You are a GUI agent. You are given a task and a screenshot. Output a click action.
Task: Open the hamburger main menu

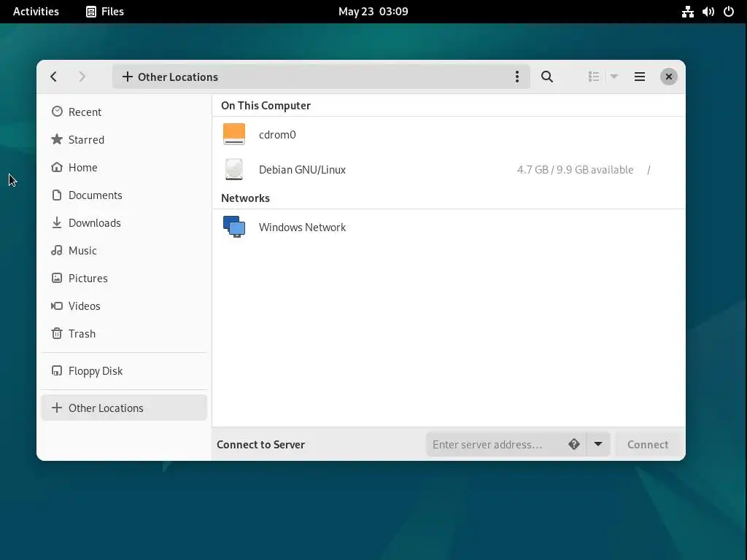click(640, 77)
